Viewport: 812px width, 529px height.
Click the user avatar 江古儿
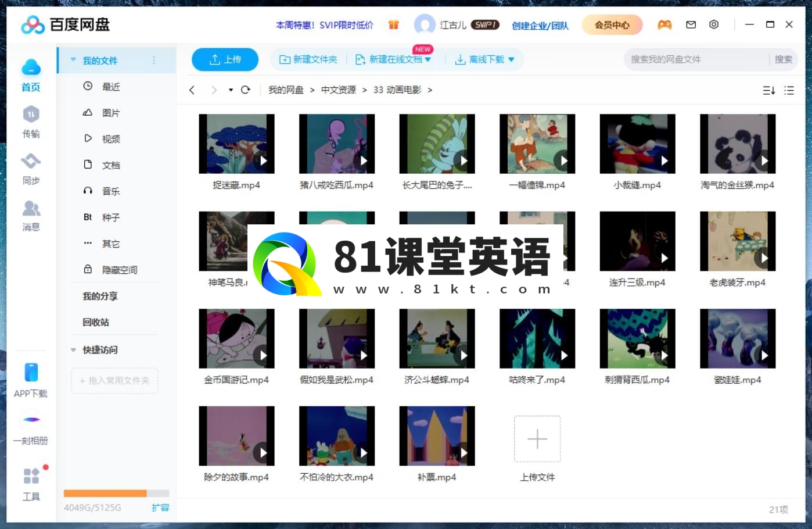[x=425, y=25]
